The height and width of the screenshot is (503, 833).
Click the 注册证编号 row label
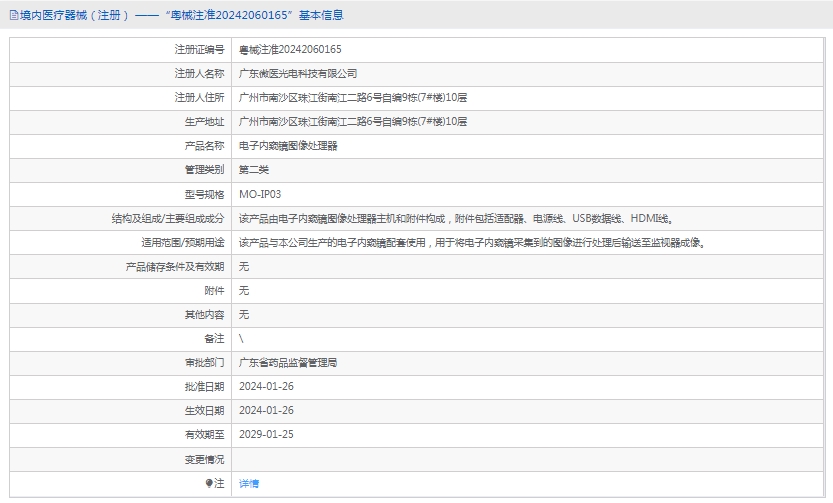coord(199,49)
